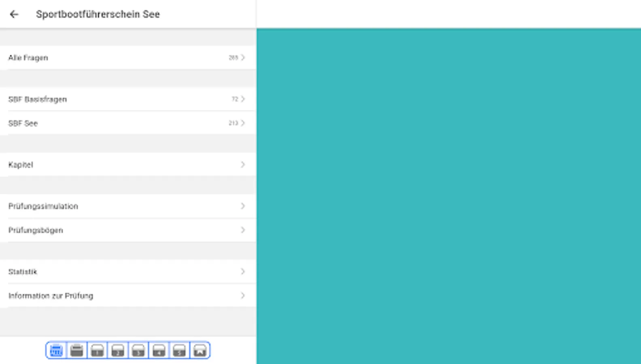Open Prüfungsbögen via its chevron
This screenshot has height=364, width=641.
[243, 230]
